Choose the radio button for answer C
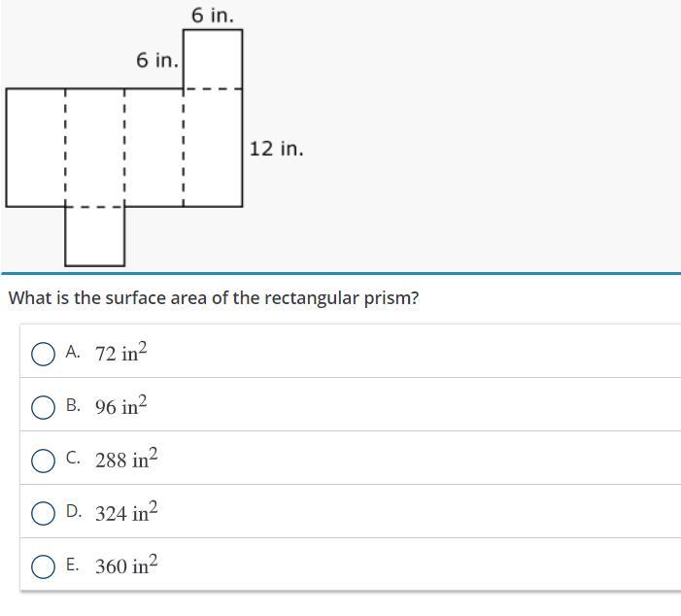The width and height of the screenshot is (681, 616). click(x=43, y=461)
